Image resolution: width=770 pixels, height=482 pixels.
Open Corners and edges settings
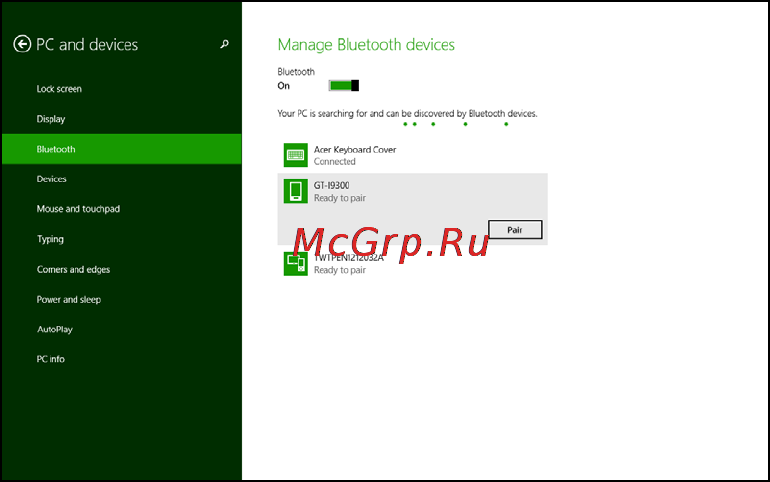point(73,269)
